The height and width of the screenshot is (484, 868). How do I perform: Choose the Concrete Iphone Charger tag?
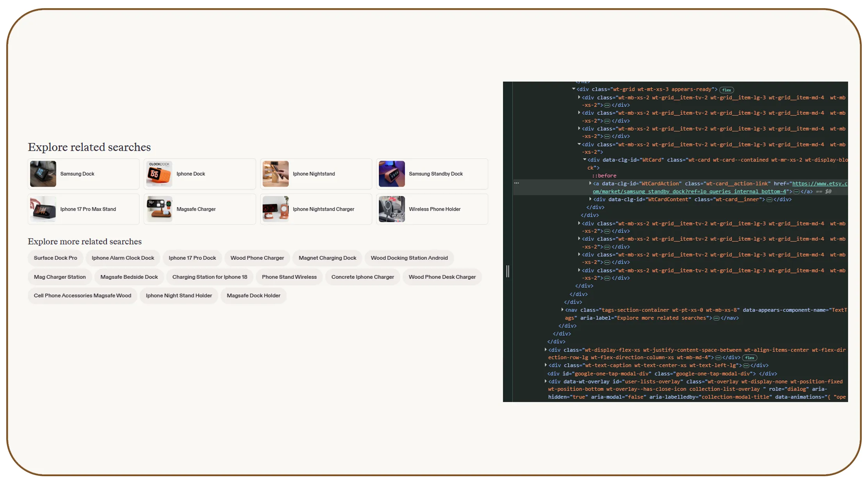(363, 277)
